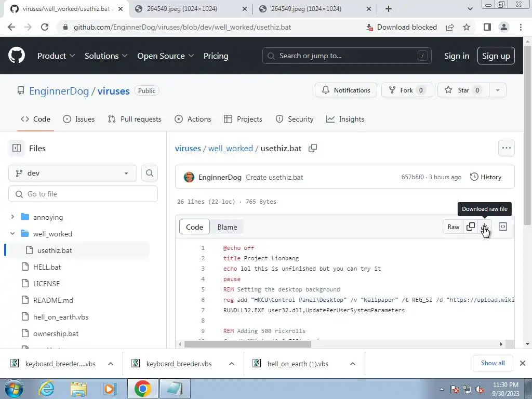Click horizontal code scrollbar thumb
The image size is (532, 399).
coord(248,344)
